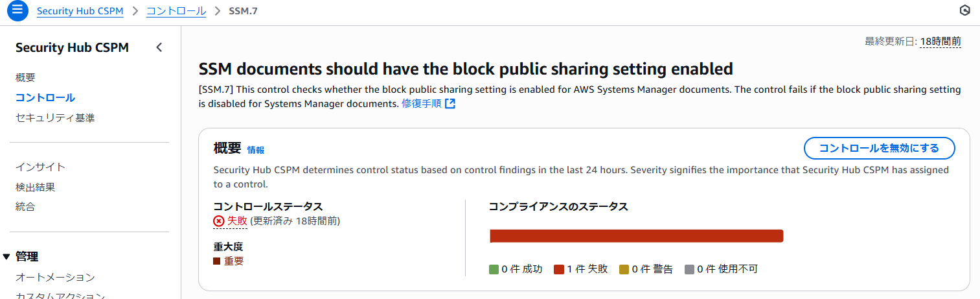The height and width of the screenshot is (299, 980).
Task: Click the green 成功 legend swatch
Action: [494, 269]
